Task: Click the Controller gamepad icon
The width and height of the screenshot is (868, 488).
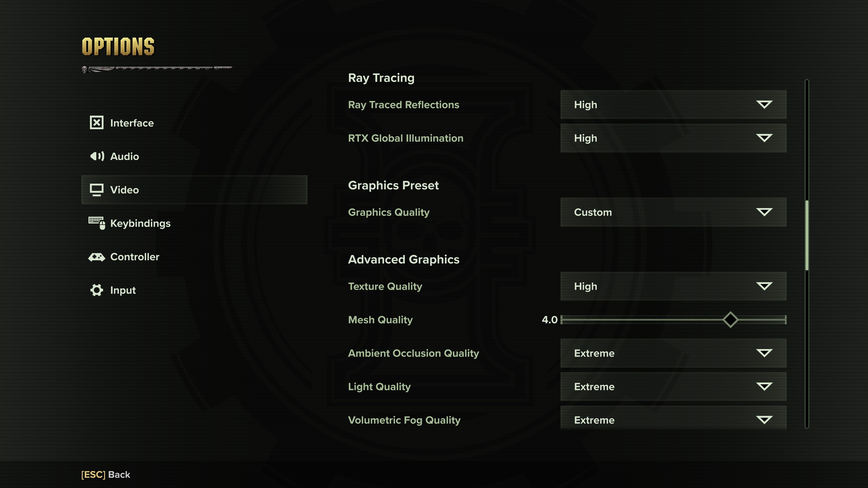Action: pos(97,257)
